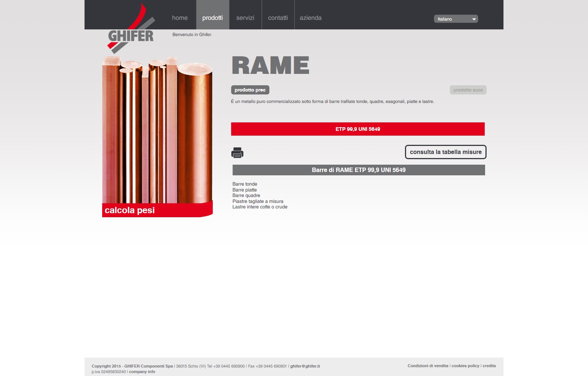
Task: Open the ghifer@ghifer.it email link
Action: [305, 366]
